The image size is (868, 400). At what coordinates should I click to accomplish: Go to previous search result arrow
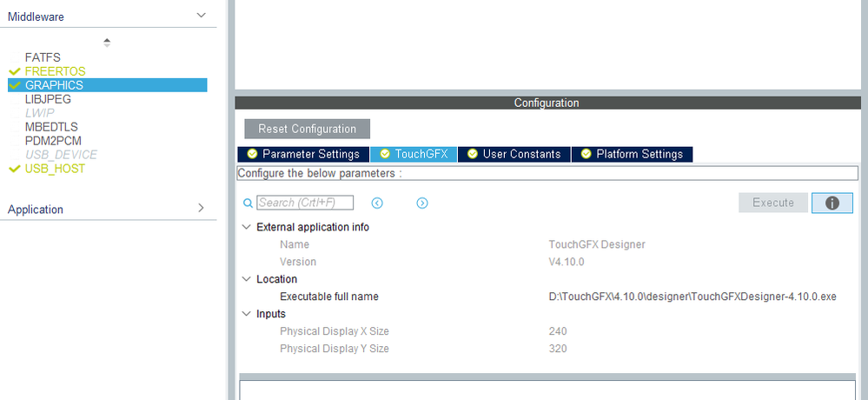377,203
